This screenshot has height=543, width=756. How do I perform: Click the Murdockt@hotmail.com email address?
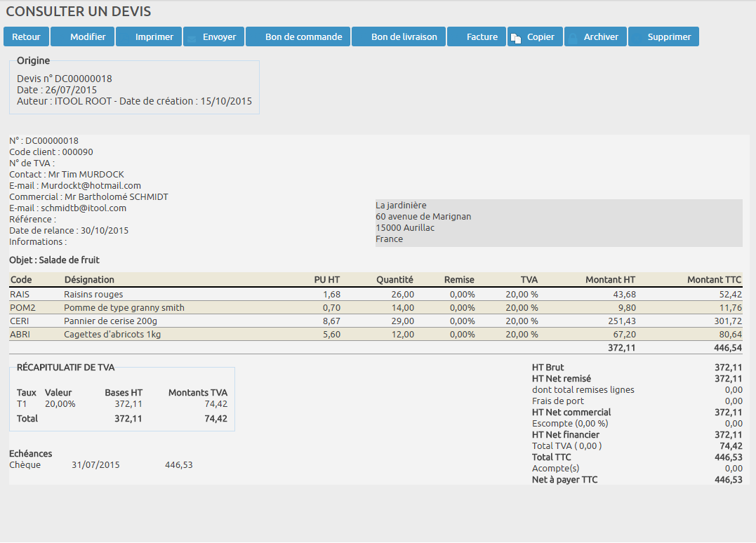pyautogui.click(x=91, y=186)
